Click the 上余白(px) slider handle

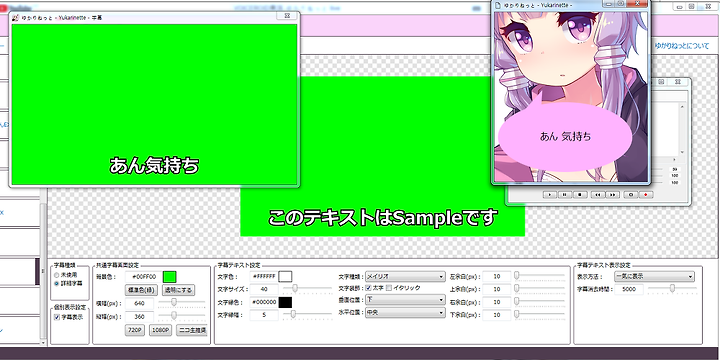tap(517, 288)
